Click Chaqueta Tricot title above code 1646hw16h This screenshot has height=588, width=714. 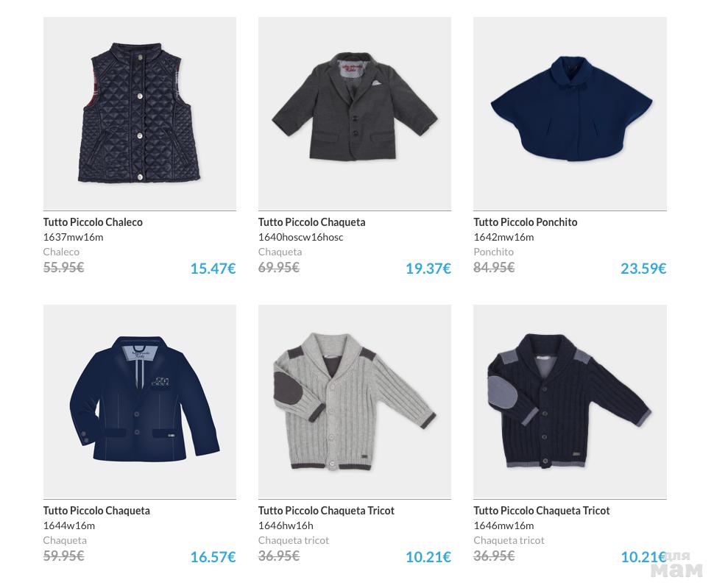point(326,511)
